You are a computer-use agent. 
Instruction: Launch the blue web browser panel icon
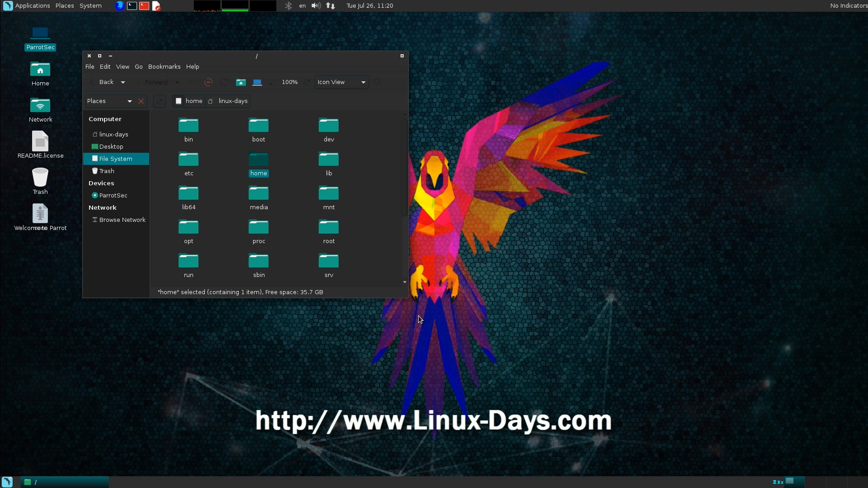[119, 6]
